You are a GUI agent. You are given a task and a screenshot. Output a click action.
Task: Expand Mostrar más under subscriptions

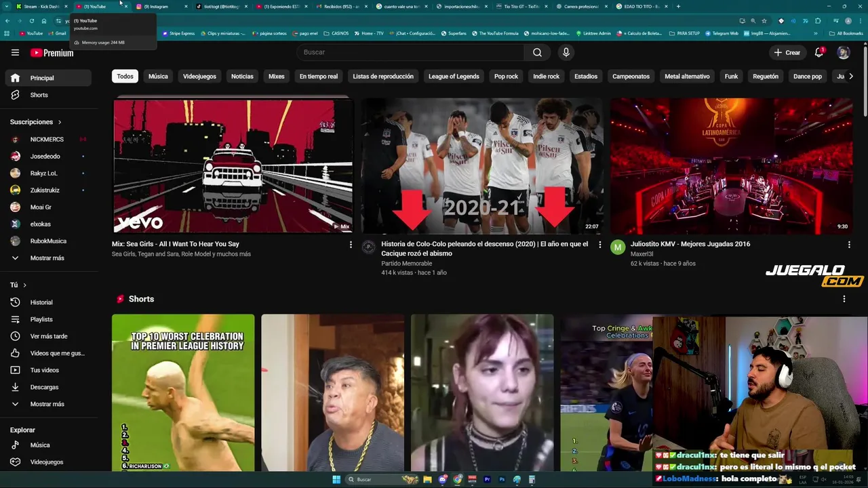[46, 258]
